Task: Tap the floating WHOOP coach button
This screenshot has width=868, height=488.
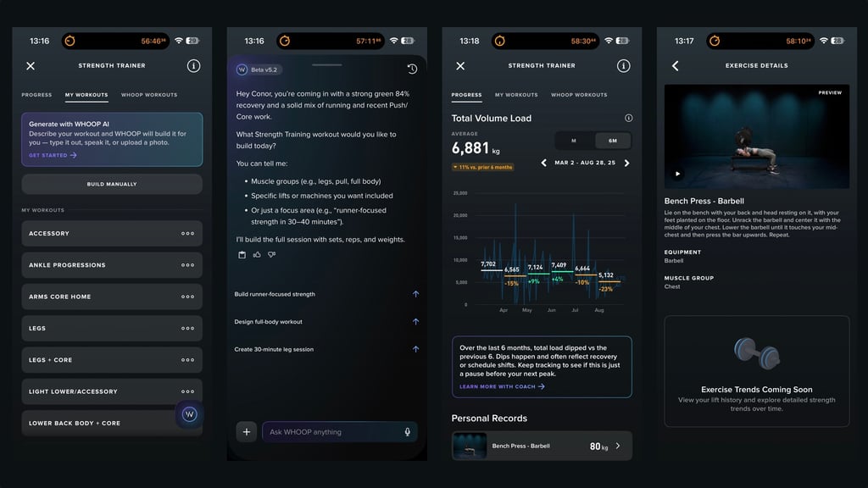Action: tap(189, 414)
